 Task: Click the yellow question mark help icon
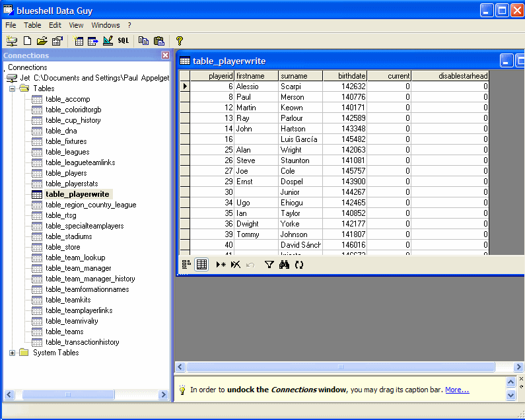pyautogui.click(x=179, y=41)
